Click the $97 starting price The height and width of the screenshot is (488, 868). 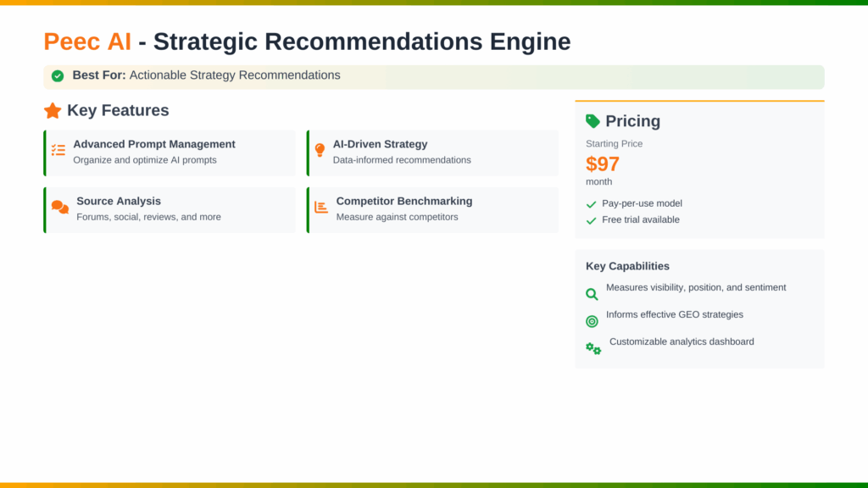tap(603, 164)
